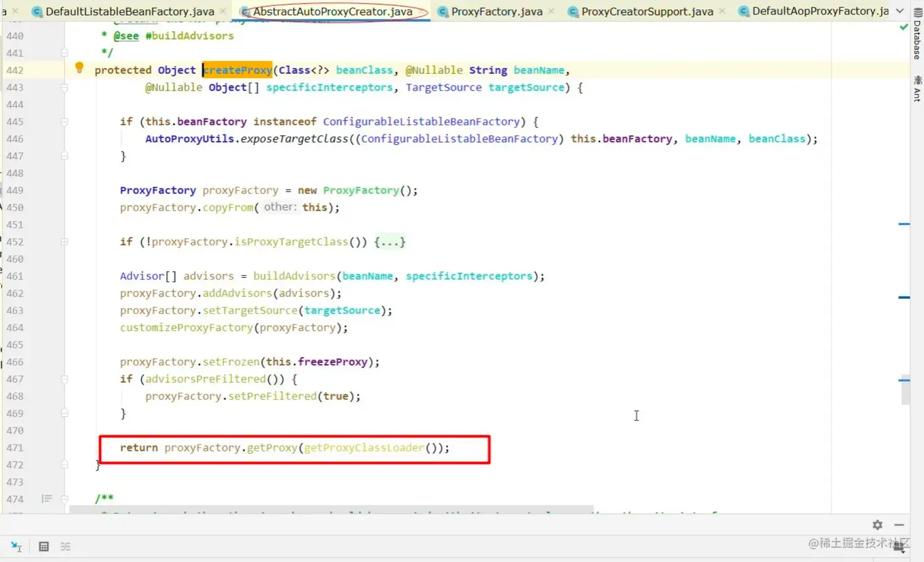Collapse createProxy method at line 443 fold marker

click(x=65, y=88)
